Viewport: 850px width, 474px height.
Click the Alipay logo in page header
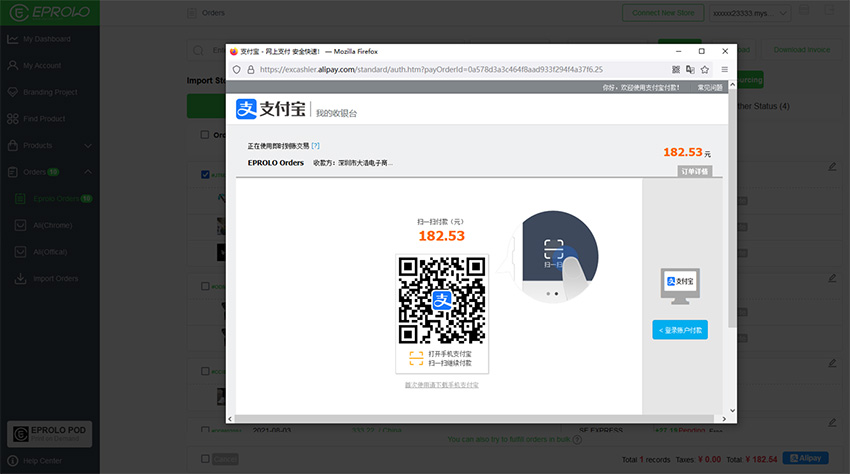pyautogui.click(x=271, y=109)
